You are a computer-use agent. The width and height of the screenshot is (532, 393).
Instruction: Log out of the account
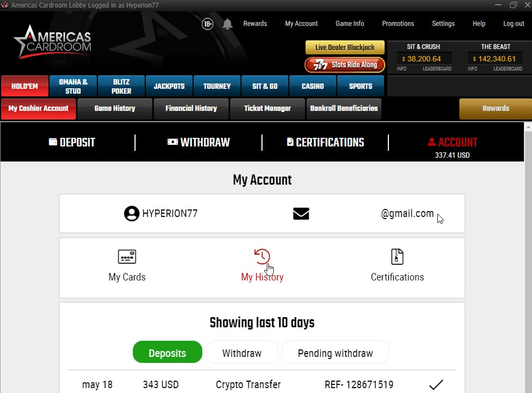click(514, 24)
